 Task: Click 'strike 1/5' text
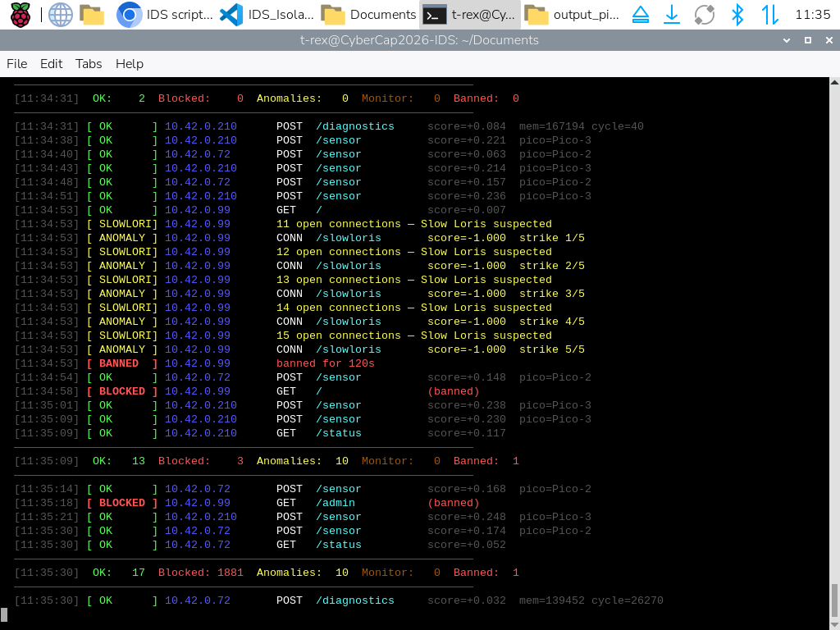pos(552,238)
